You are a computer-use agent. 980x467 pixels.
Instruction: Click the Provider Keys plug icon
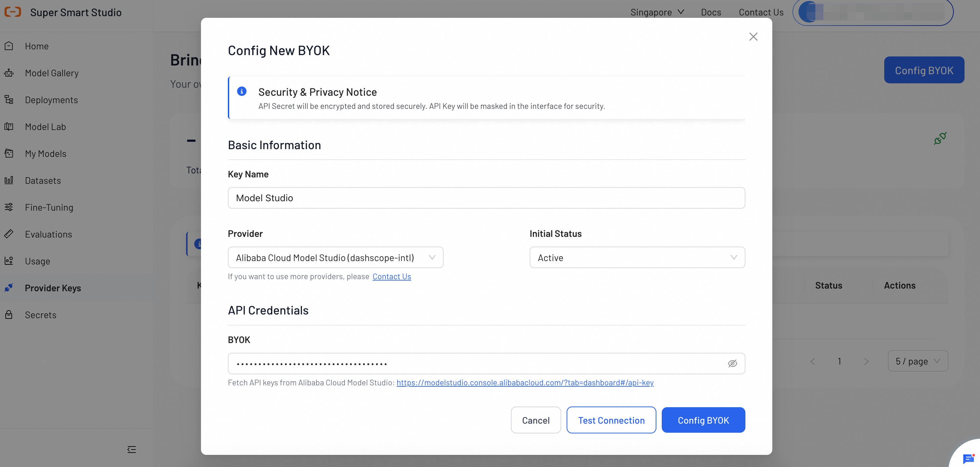[9, 288]
